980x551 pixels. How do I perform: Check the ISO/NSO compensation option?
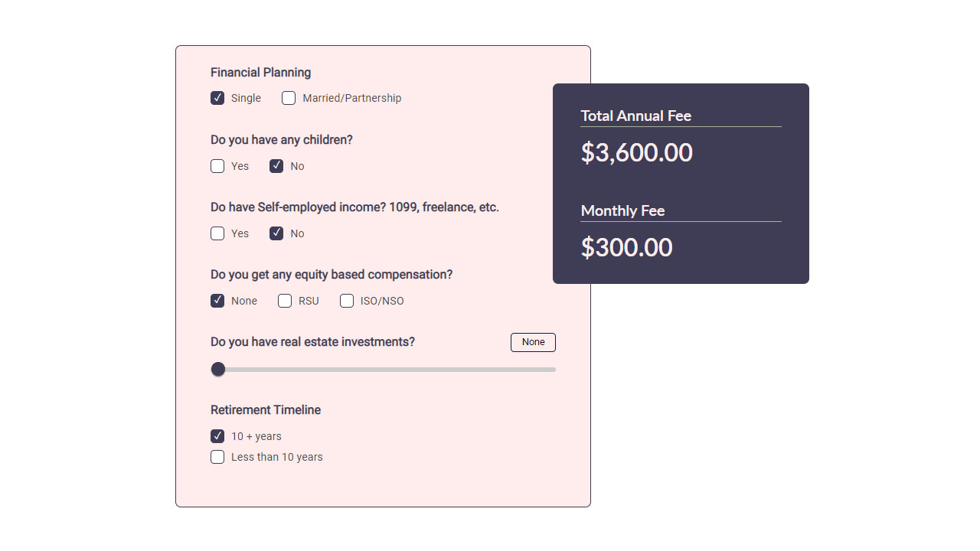[347, 301]
